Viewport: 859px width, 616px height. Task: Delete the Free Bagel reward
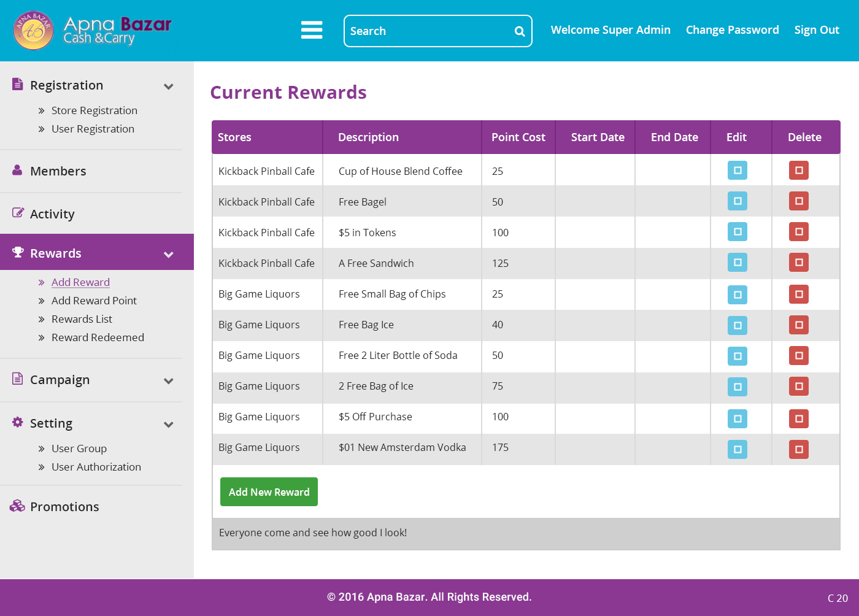click(x=798, y=201)
